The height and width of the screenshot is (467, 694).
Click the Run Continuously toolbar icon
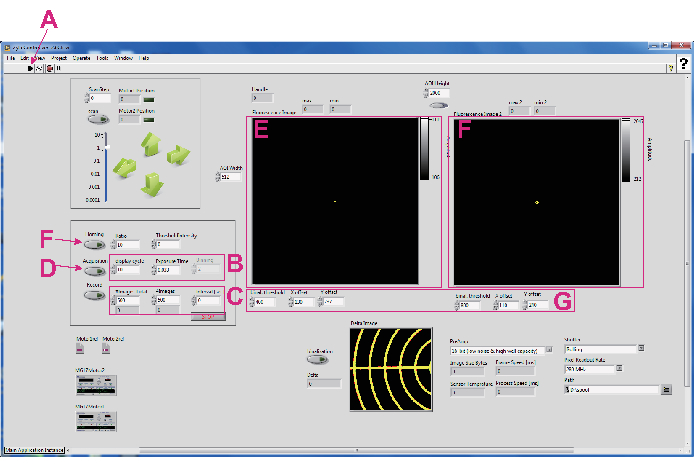click(x=40, y=68)
